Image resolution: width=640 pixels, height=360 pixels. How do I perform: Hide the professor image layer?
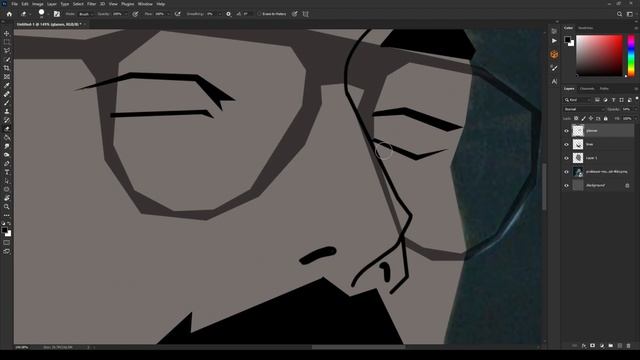click(566, 172)
